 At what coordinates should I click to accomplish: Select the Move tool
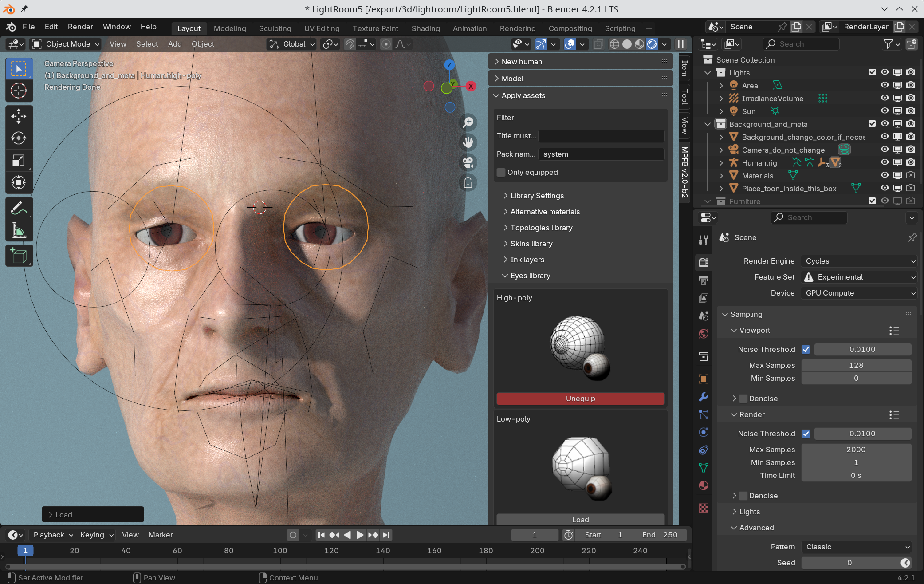point(19,116)
